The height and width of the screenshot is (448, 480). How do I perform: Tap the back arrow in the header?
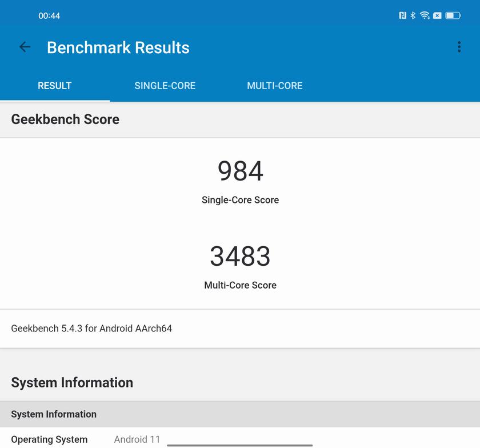point(25,47)
